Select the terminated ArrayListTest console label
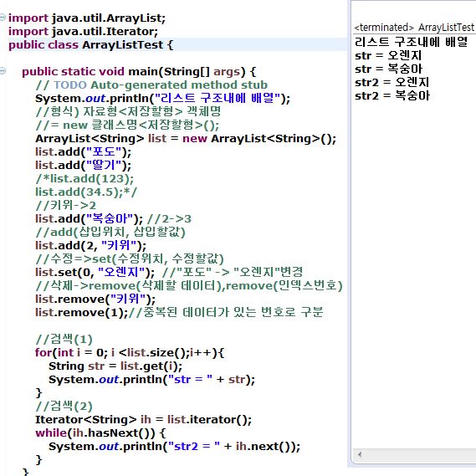This screenshot has width=476, height=476. point(414,28)
